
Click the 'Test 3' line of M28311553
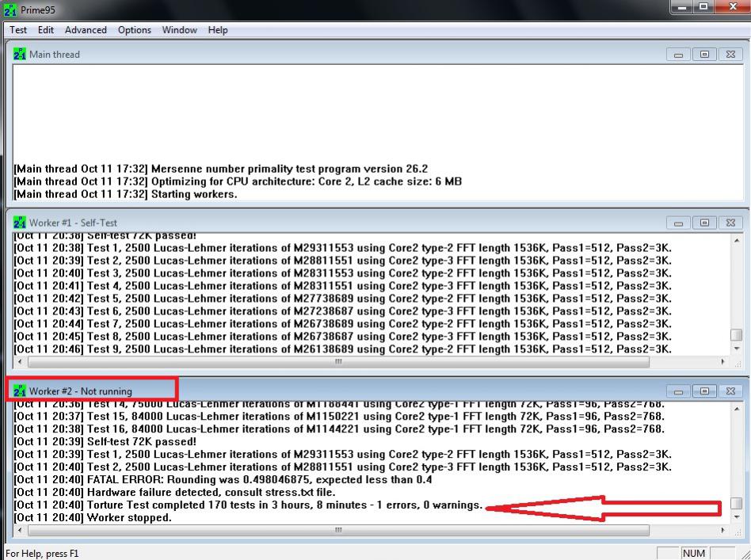pyautogui.click(x=342, y=273)
